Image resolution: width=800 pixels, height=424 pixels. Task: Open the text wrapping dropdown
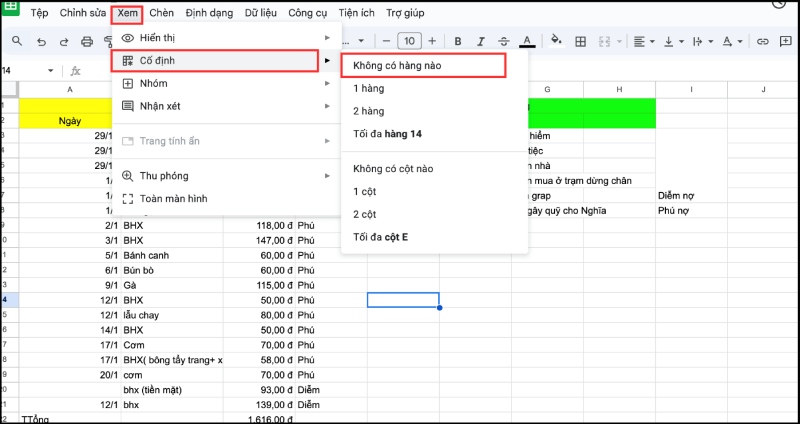click(703, 41)
